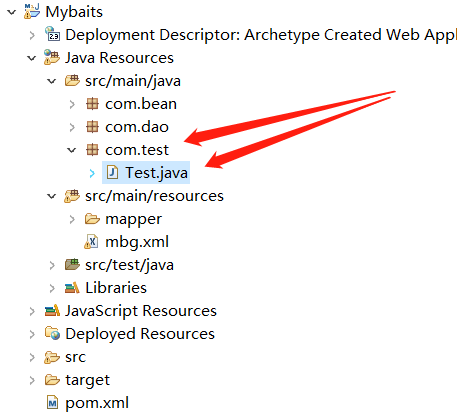Expand the mapper folder
This screenshot has height=417, width=457.
[72, 219]
